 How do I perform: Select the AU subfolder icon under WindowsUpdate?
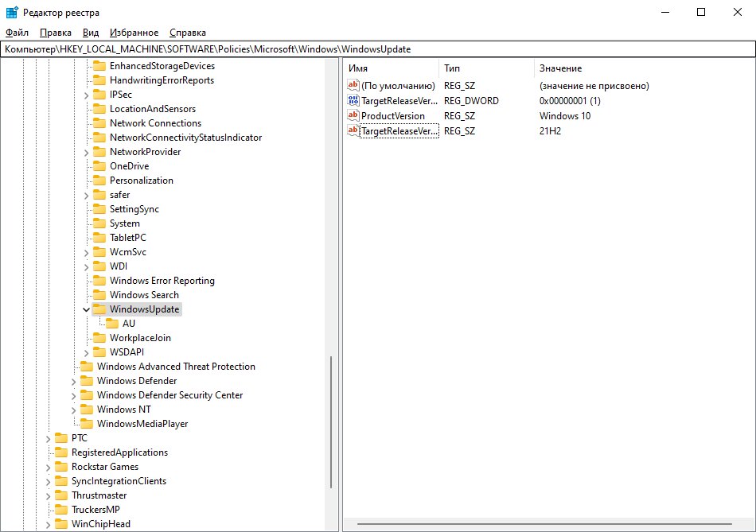112,324
